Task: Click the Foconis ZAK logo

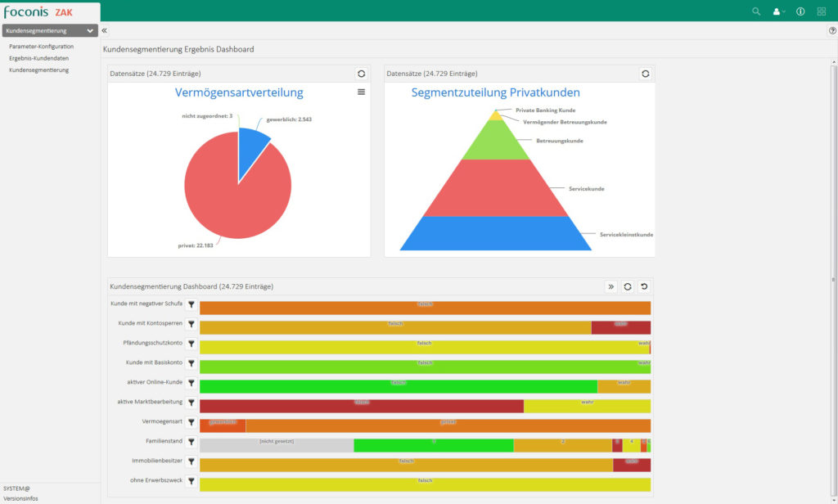Action: coord(38,11)
